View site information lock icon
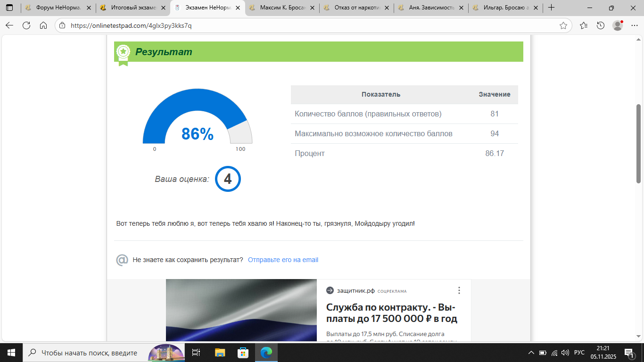This screenshot has height=362, width=644. point(63,25)
